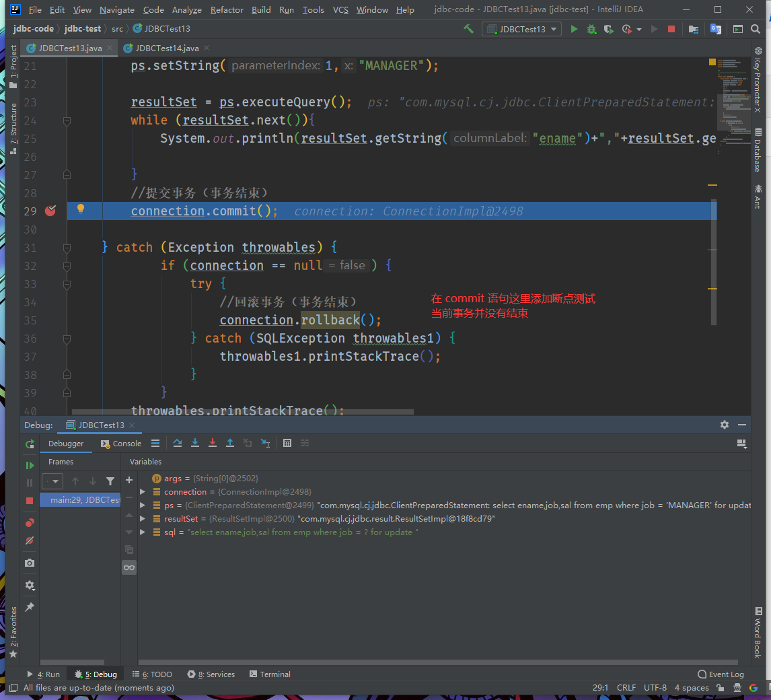The width and height of the screenshot is (771, 700).
Task: Toggle fold marker at catch line 31
Action: (67, 248)
